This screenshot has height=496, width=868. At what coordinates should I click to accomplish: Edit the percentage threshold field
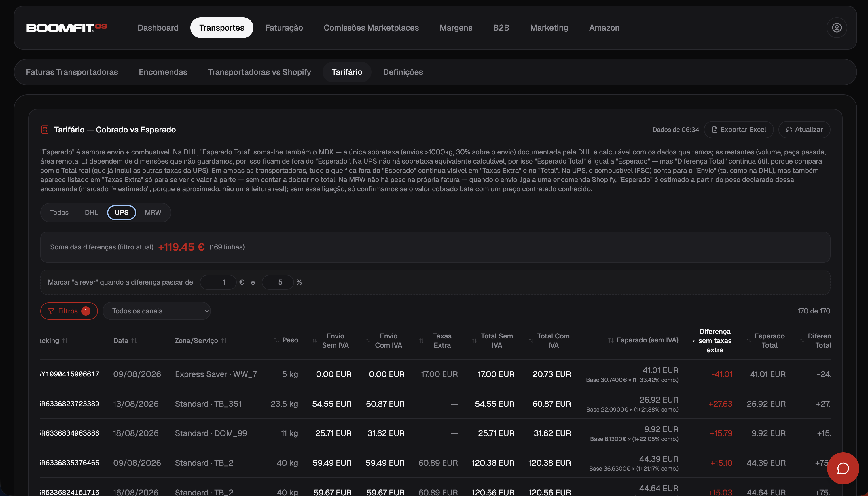pyautogui.click(x=278, y=282)
